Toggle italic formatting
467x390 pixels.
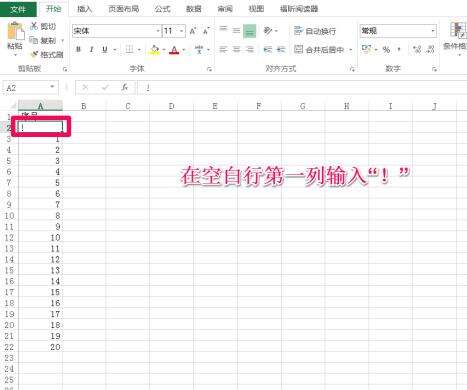click(x=91, y=50)
